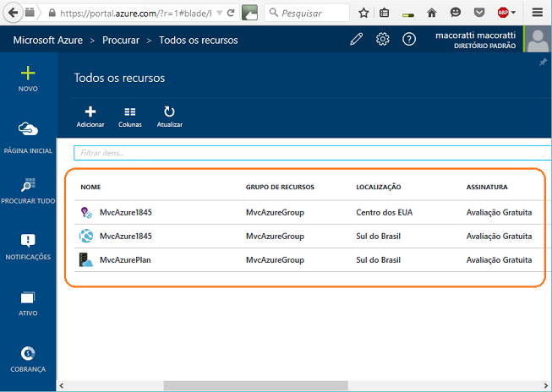The width and height of the screenshot is (552, 392).
Task: Open help question mark icon
Action: click(409, 39)
